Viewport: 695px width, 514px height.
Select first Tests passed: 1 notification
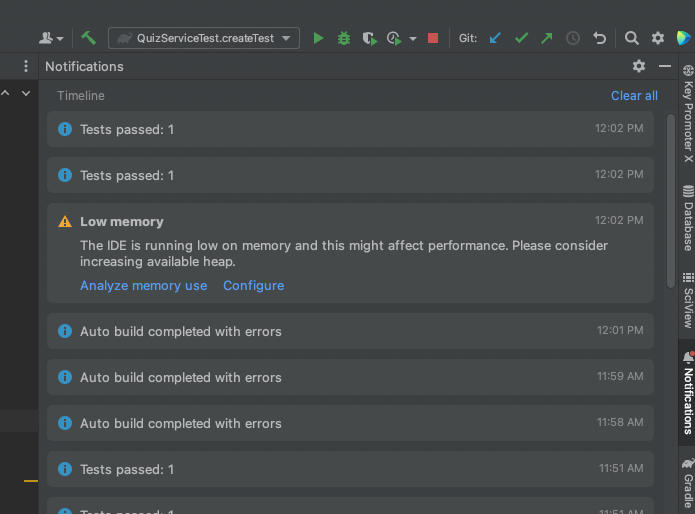coord(350,129)
